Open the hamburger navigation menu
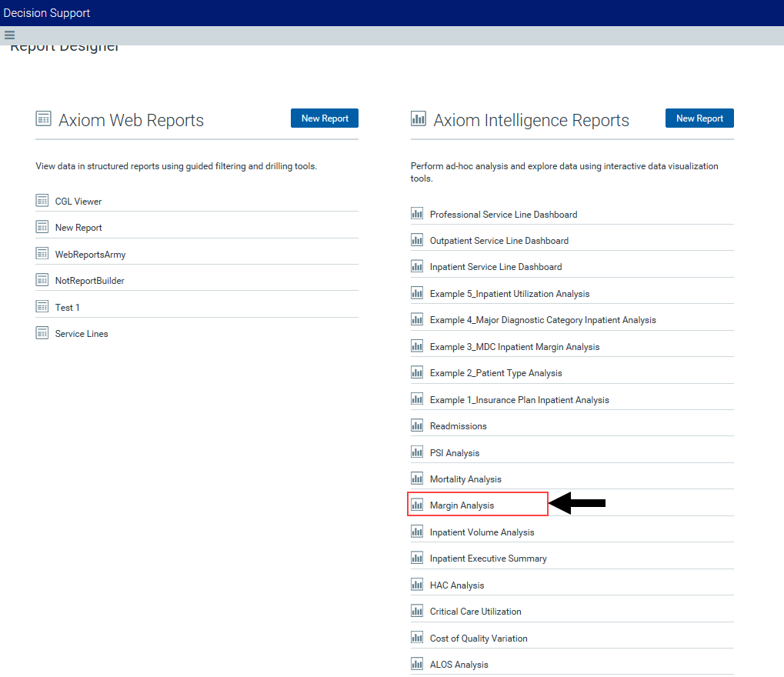Screen dimensions: 784x677 (x=9, y=35)
